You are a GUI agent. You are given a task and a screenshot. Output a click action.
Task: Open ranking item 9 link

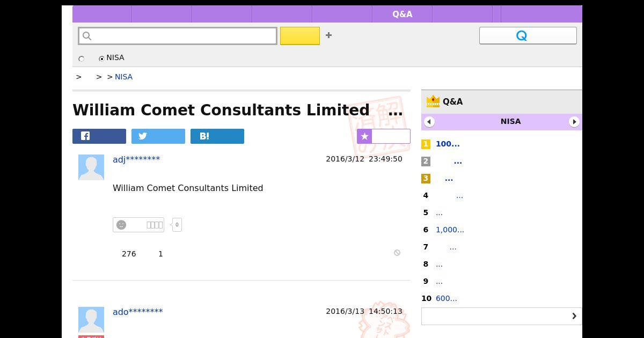439,281
